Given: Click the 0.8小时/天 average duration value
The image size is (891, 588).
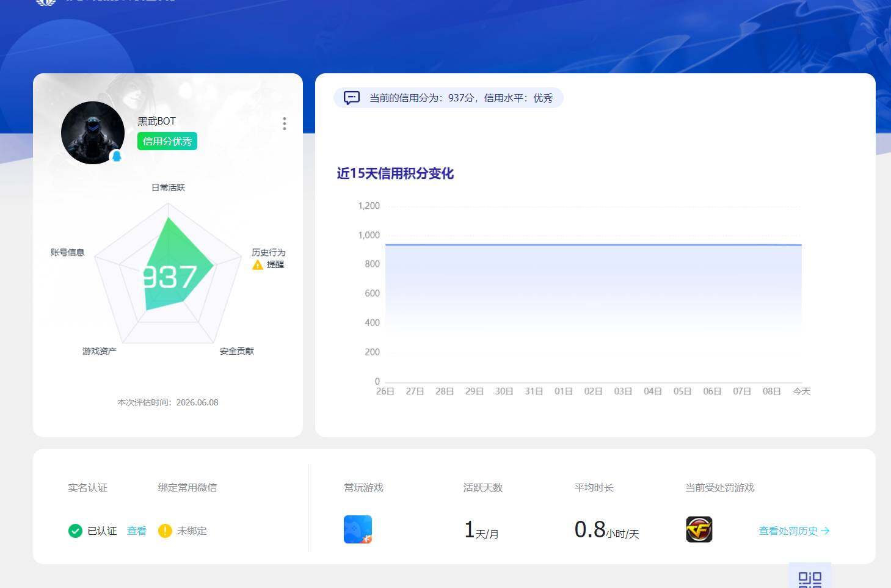Looking at the screenshot, I should coord(606,529).
